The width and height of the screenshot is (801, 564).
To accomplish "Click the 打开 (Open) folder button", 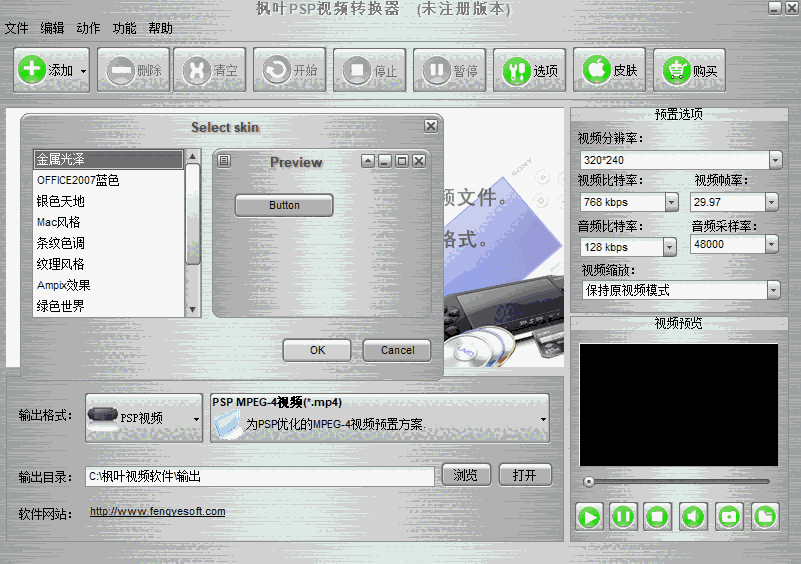I will (525, 475).
